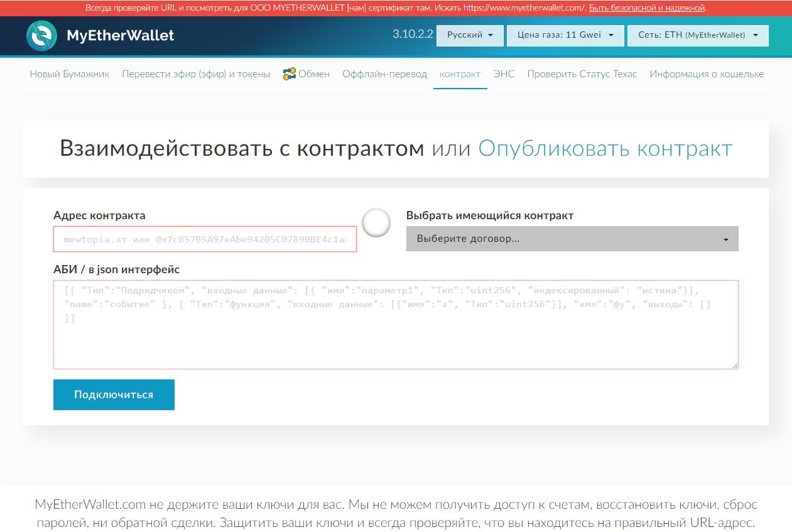Click the version number 3.10.2.2
This screenshot has width=792, height=532.
(413, 34)
